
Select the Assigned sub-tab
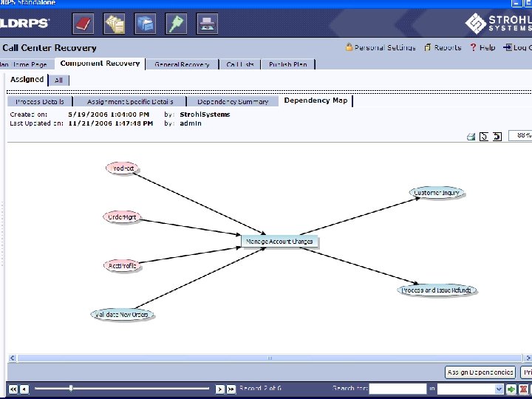coord(27,79)
